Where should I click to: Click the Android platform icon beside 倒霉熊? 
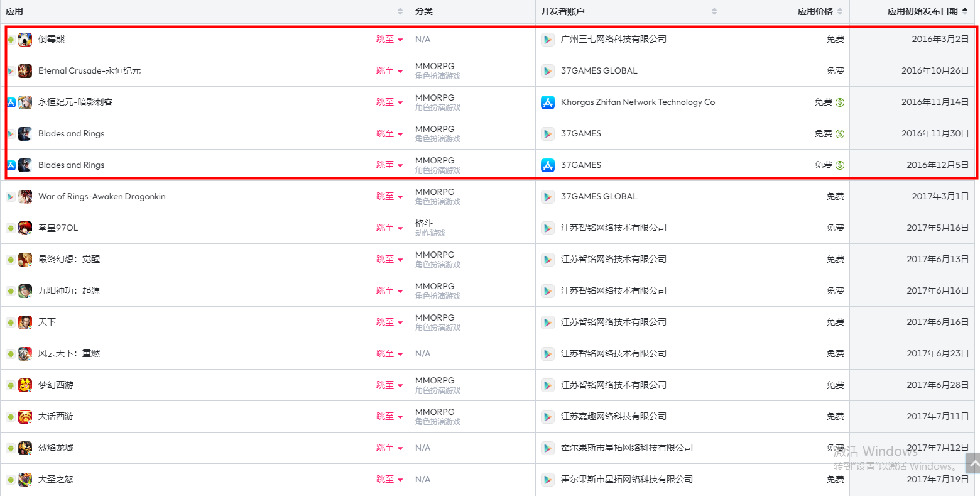tap(11, 40)
